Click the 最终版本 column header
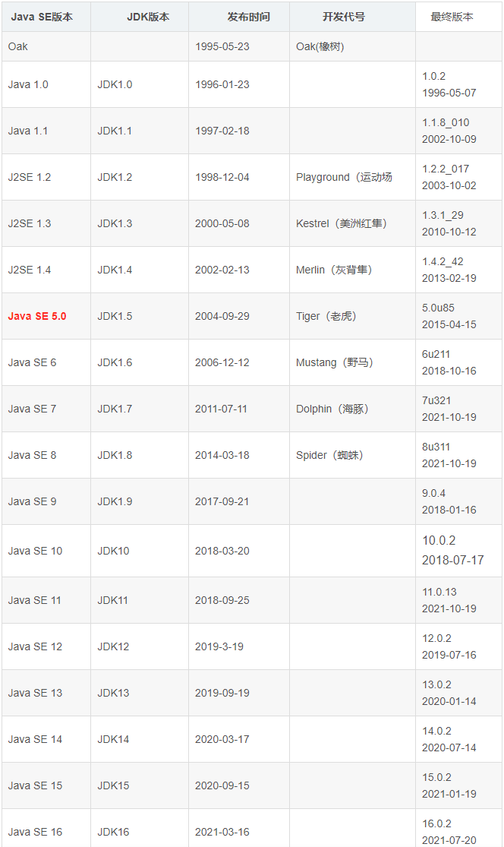 pyautogui.click(x=452, y=17)
